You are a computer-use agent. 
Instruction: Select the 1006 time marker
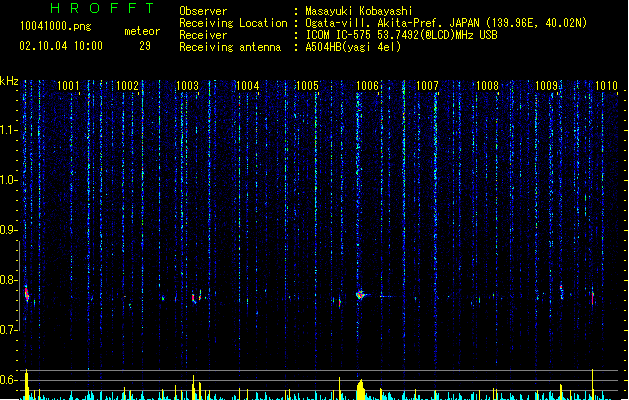tap(367, 86)
